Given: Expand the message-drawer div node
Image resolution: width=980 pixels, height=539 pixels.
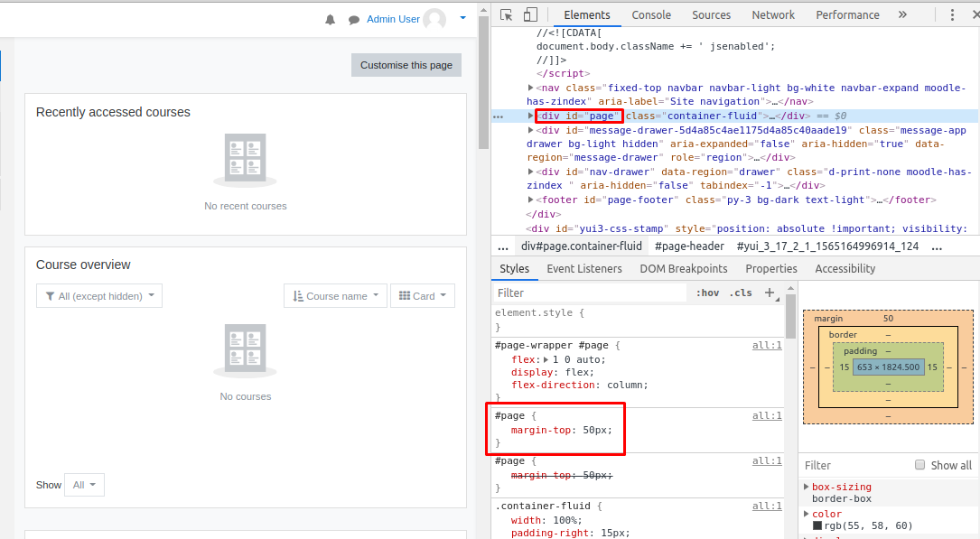Looking at the screenshot, I should pyautogui.click(x=530, y=130).
